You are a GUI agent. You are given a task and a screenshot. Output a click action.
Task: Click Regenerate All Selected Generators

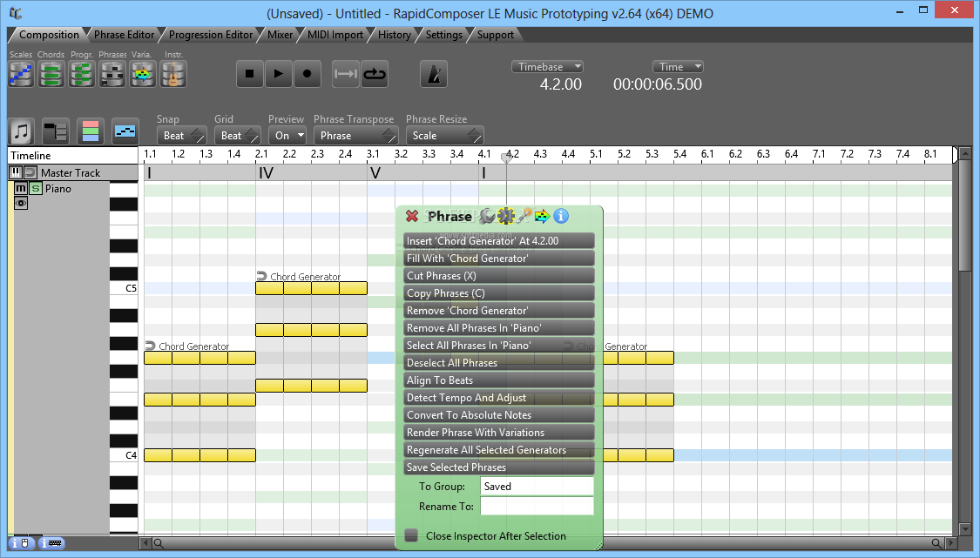click(x=499, y=451)
